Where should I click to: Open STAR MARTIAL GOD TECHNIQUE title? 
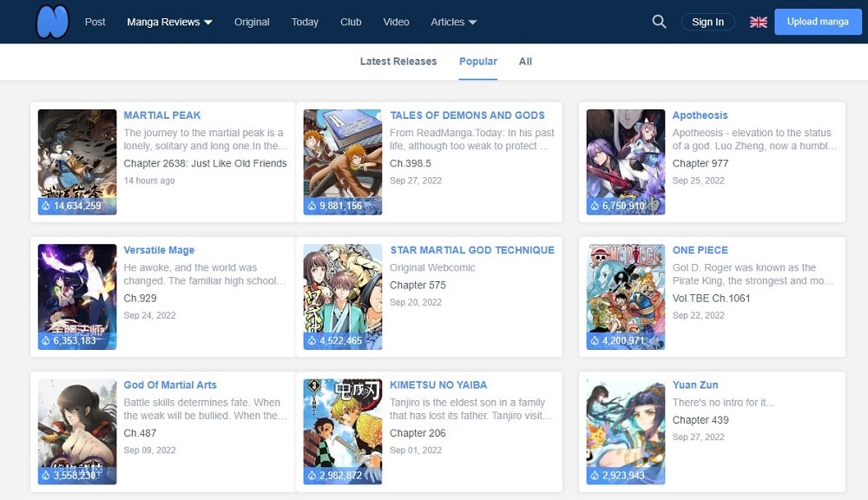(x=471, y=250)
